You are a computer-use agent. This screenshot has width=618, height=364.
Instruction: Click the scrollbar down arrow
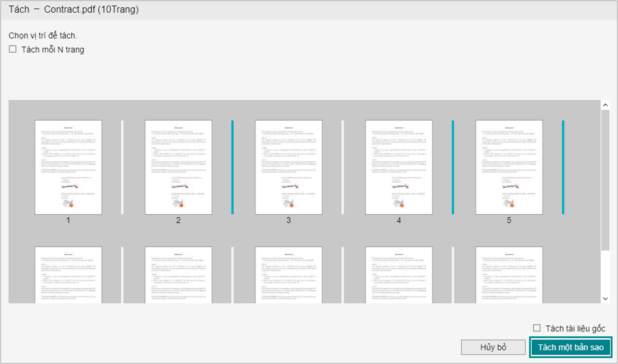click(x=605, y=299)
